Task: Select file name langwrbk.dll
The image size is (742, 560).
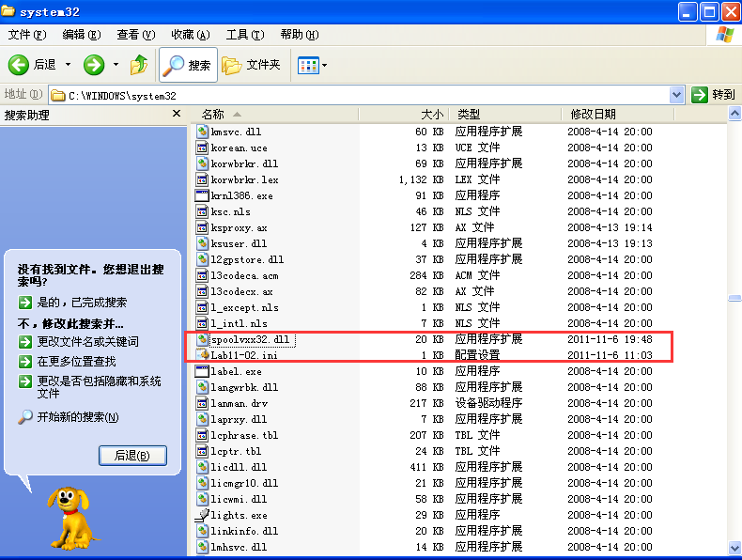Action: (244, 387)
